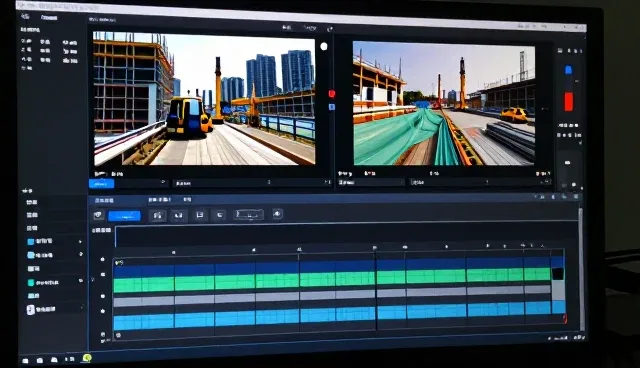Click the first icon atop the right side panel
Image resolution: width=640 pixels, height=368 pixels.
(x=560, y=50)
